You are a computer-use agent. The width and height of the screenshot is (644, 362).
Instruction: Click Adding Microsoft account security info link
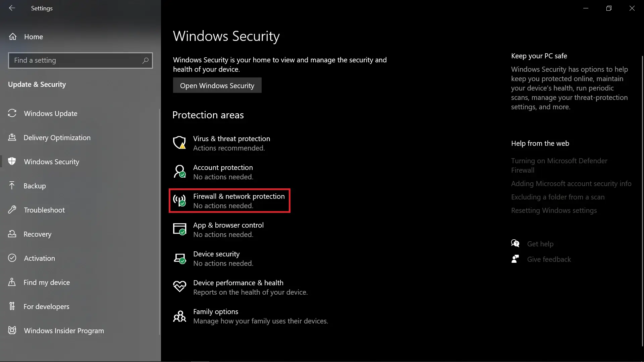point(571,183)
